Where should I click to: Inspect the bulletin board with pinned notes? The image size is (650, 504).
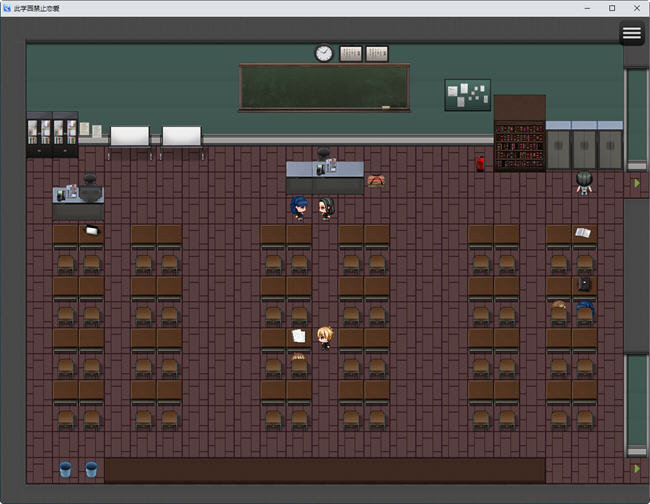[x=467, y=95]
